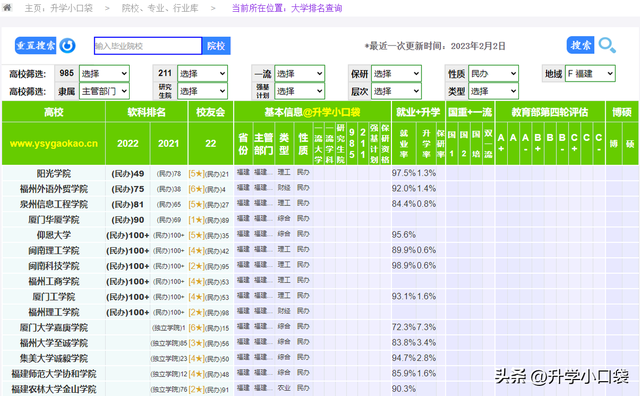Click the 2021 ranking sub-header
Screen dimensions: 640x396
tap(169, 143)
